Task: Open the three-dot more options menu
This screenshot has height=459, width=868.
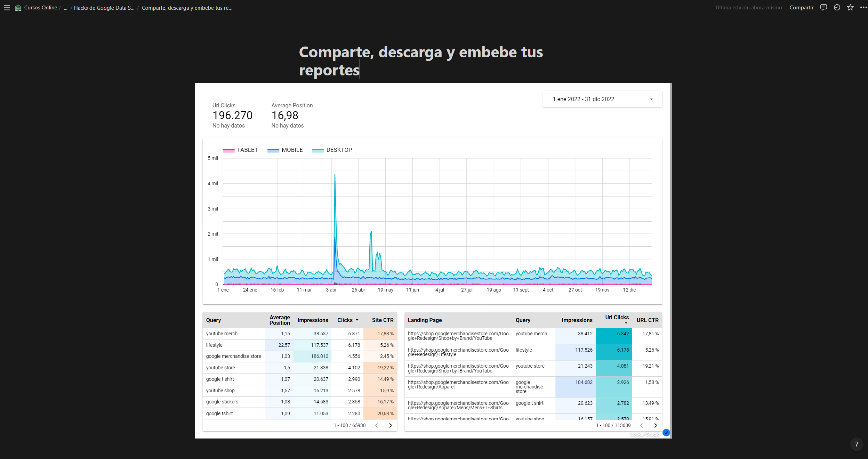Action: tap(863, 8)
